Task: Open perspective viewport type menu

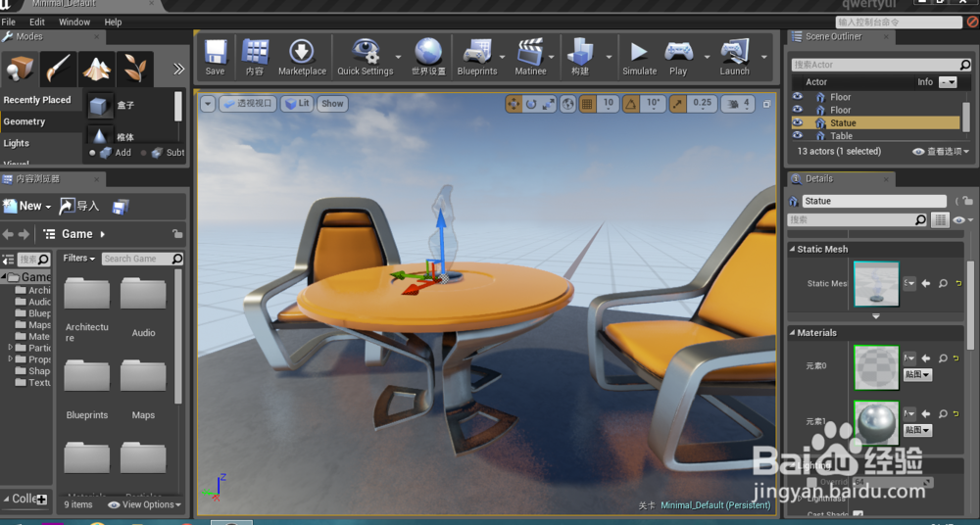Action: coord(248,104)
